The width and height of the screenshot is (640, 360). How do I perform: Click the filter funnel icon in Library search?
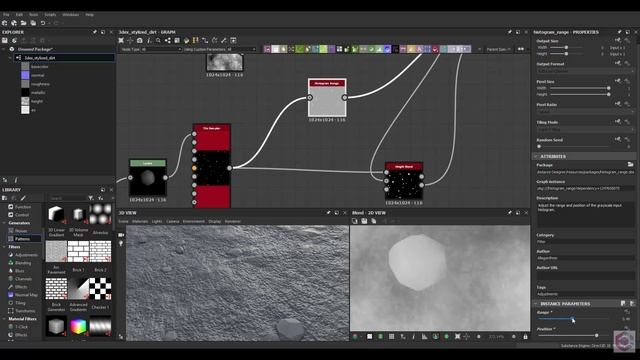[x=91, y=198]
